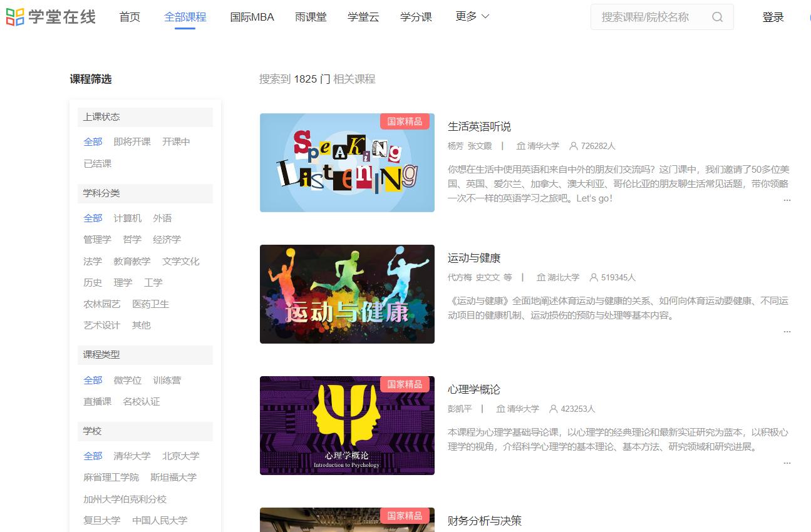Switch to the 首页 tab
The width and height of the screenshot is (811, 532).
click(129, 17)
